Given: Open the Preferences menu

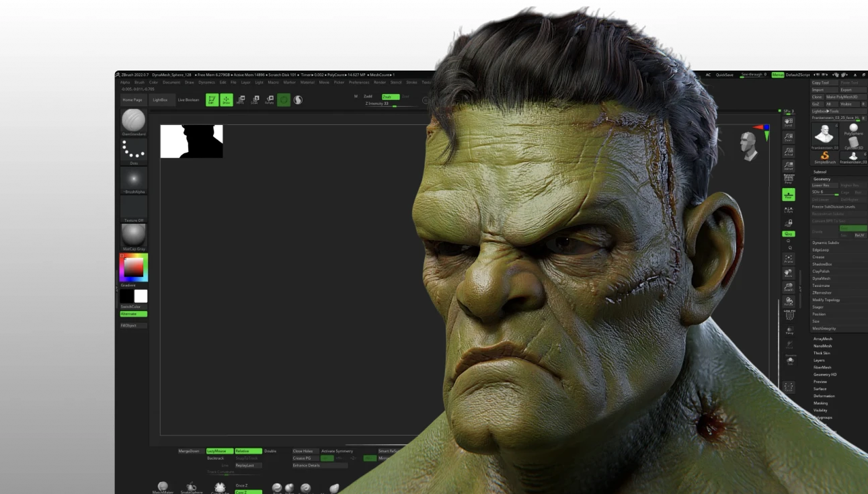Looking at the screenshot, I should click(358, 83).
